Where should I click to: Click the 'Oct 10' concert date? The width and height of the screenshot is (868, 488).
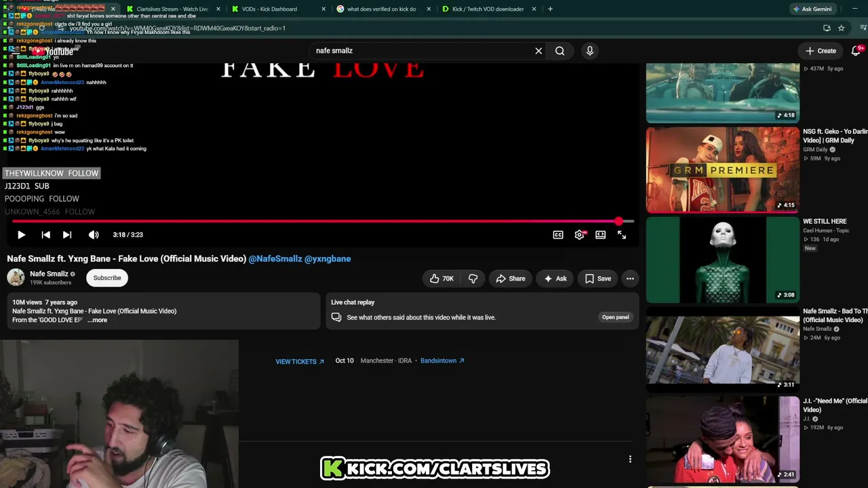pyautogui.click(x=344, y=361)
